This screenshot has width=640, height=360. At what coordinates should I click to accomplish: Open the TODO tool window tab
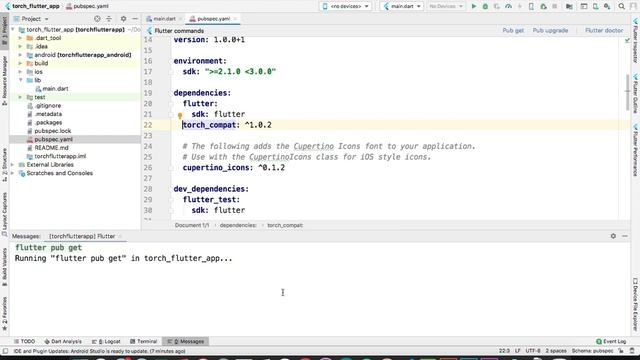24,341
